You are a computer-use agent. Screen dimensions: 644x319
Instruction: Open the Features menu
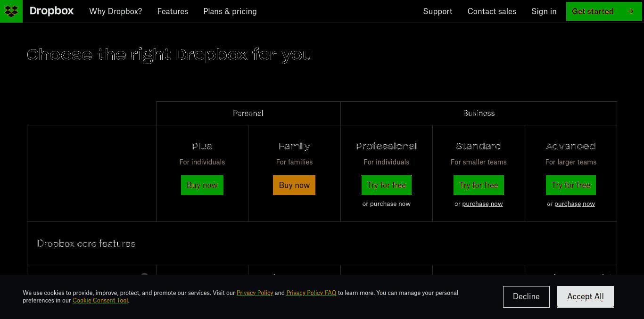(173, 11)
